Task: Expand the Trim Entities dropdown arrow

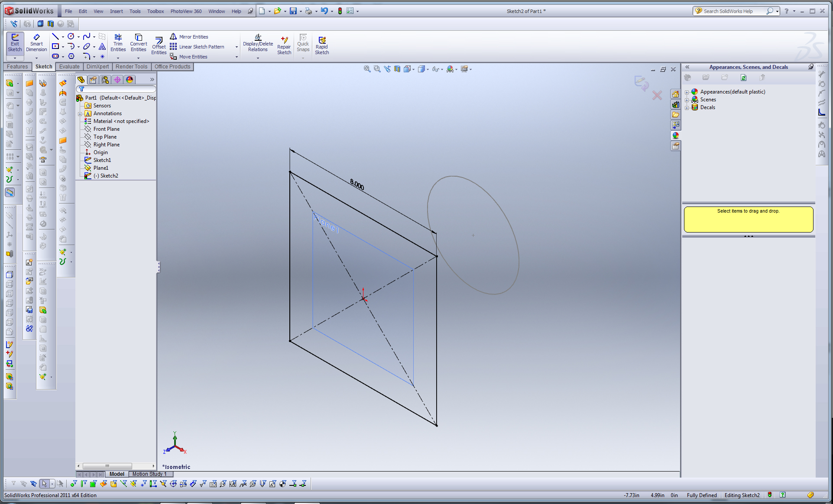Action: pos(118,58)
